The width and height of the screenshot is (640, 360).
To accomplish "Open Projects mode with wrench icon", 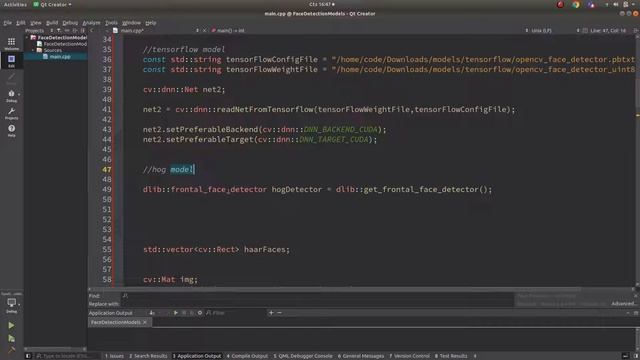I will (x=11, y=113).
